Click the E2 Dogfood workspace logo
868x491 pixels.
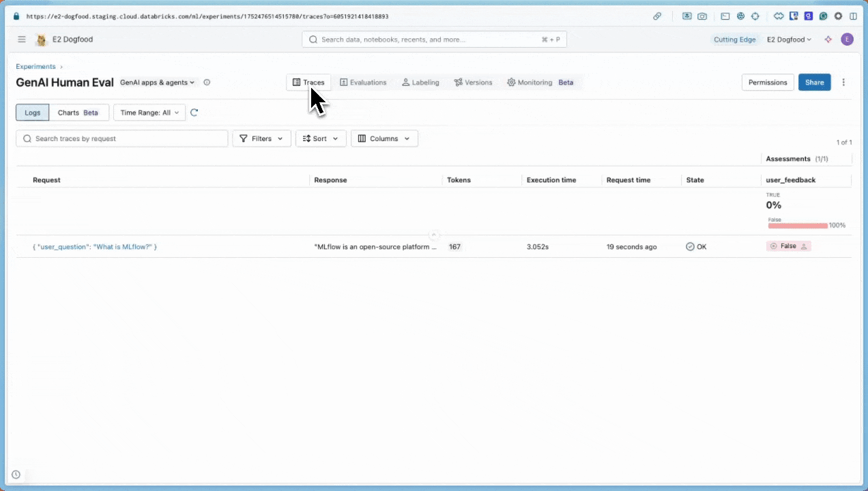[x=41, y=40]
